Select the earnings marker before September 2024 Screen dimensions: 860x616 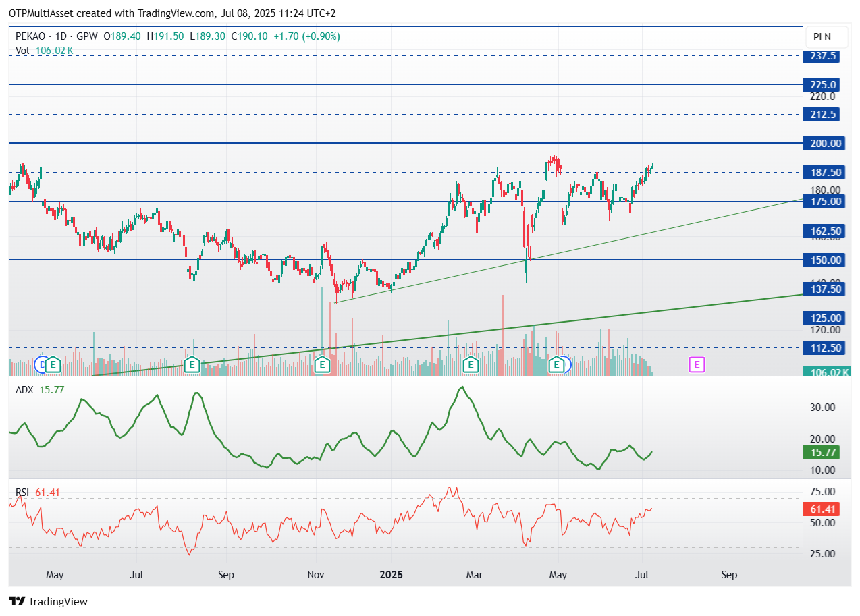192,365
